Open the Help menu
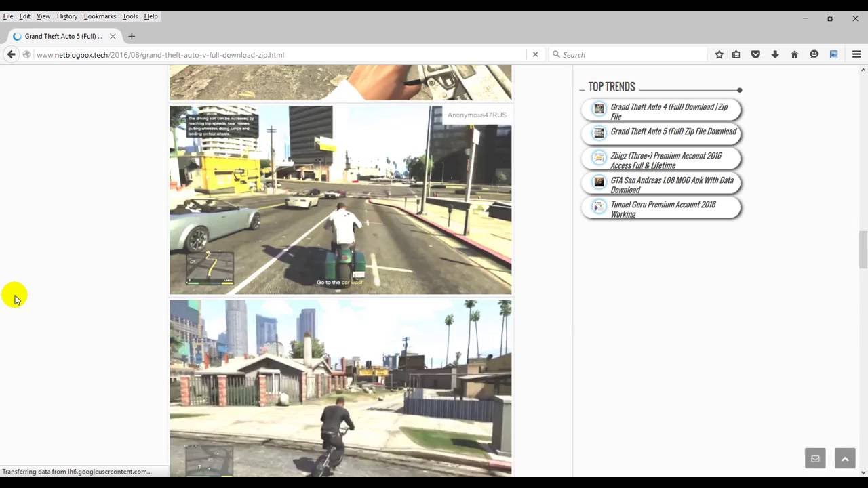The height and width of the screenshot is (488, 868). pos(151,16)
